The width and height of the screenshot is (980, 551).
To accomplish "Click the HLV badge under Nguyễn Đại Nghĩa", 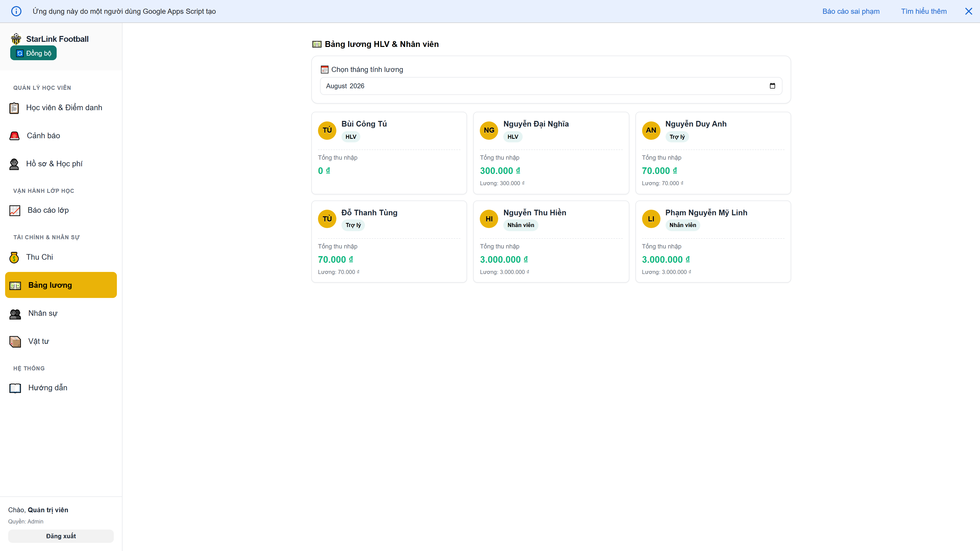I will (x=513, y=136).
